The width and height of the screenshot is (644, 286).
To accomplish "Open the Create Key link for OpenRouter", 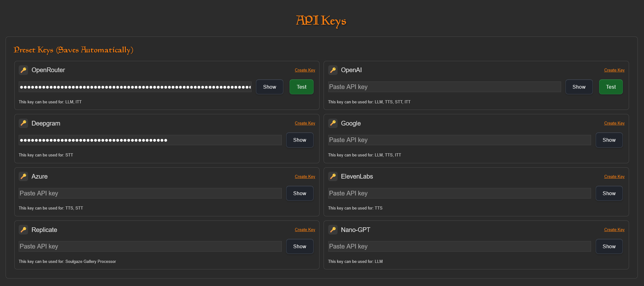I will (305, 70).
